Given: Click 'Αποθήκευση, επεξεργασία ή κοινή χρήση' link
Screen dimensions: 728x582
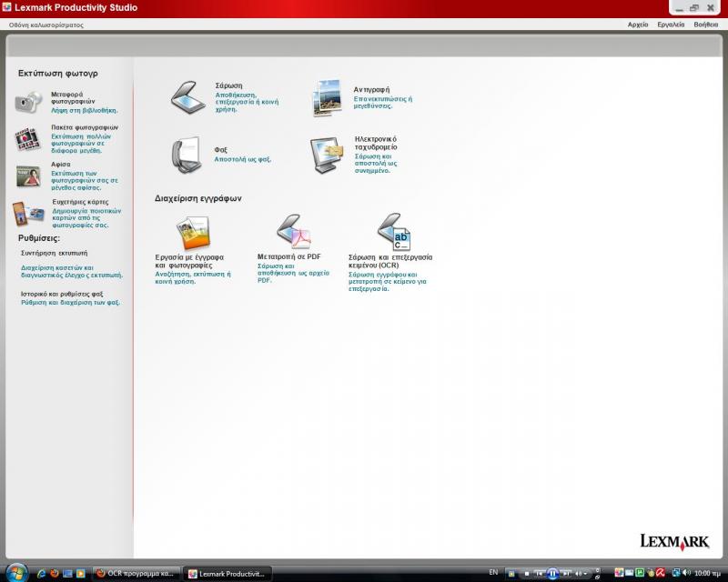Looking at the screenshot, I should pos(247,102).
